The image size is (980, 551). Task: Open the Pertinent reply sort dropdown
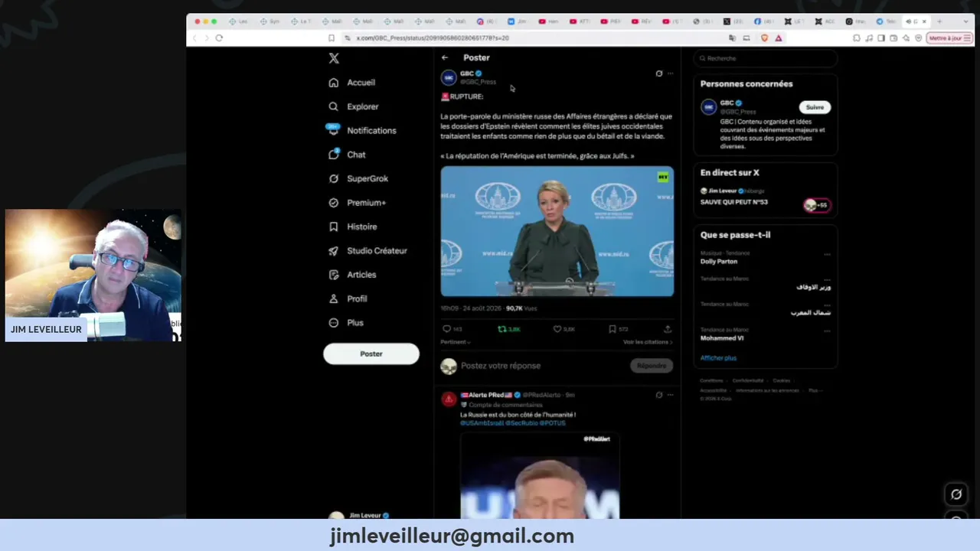456,342
